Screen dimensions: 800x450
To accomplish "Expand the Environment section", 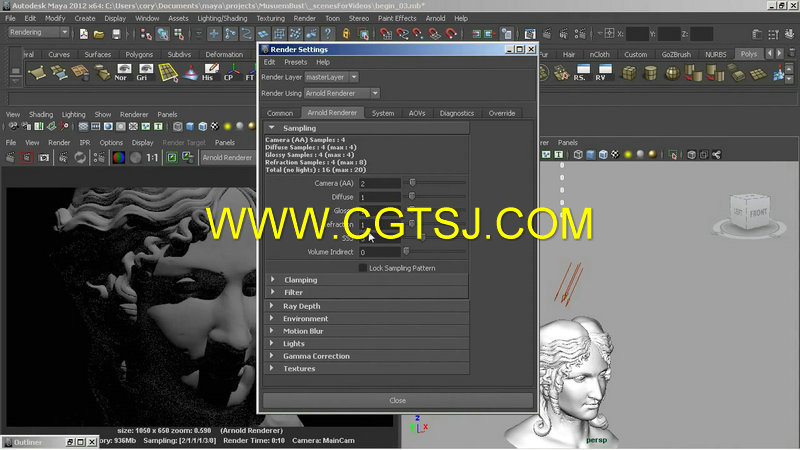I will point(271,318).
